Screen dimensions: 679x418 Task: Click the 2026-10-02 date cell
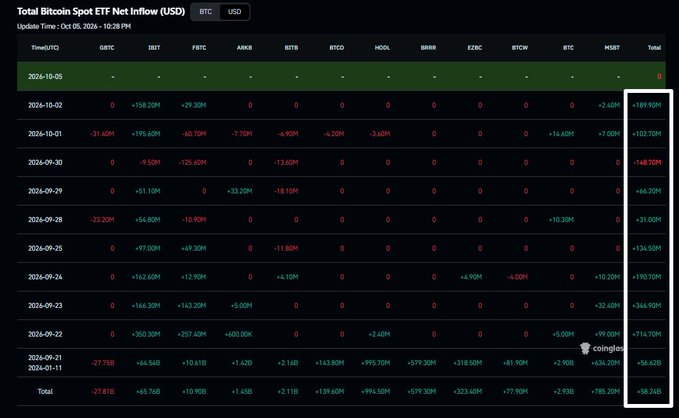(x=45, y=105)
